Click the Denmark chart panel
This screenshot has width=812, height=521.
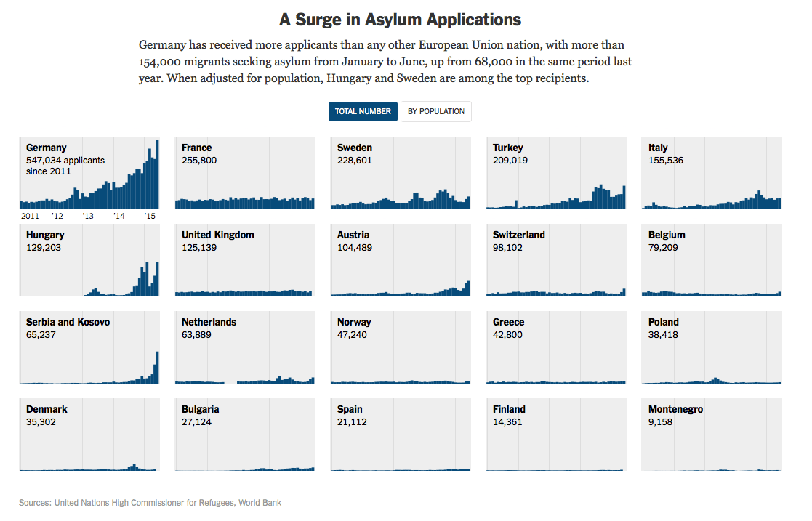[89, 435]
